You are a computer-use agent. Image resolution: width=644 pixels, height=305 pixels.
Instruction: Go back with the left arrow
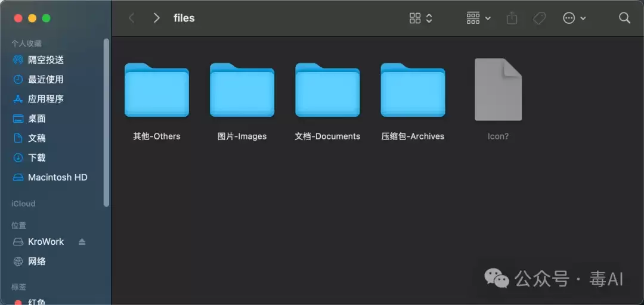[x=131, y=18]
